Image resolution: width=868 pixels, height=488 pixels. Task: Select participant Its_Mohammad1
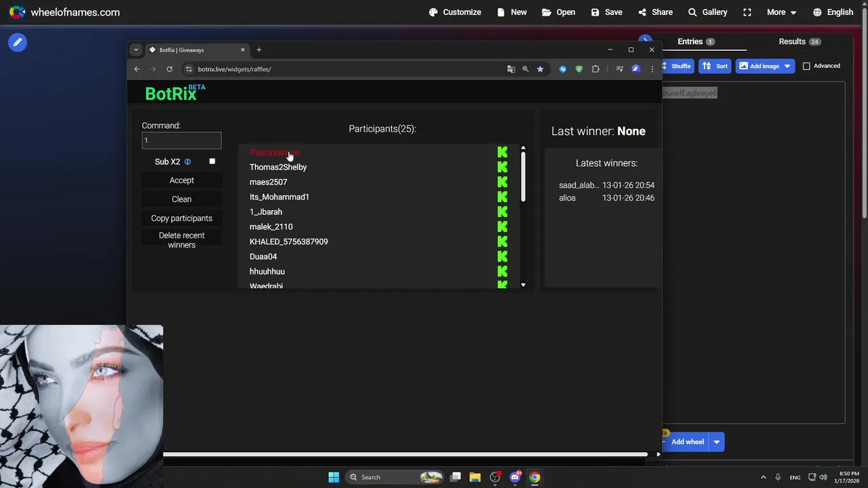tap(279, 197)
